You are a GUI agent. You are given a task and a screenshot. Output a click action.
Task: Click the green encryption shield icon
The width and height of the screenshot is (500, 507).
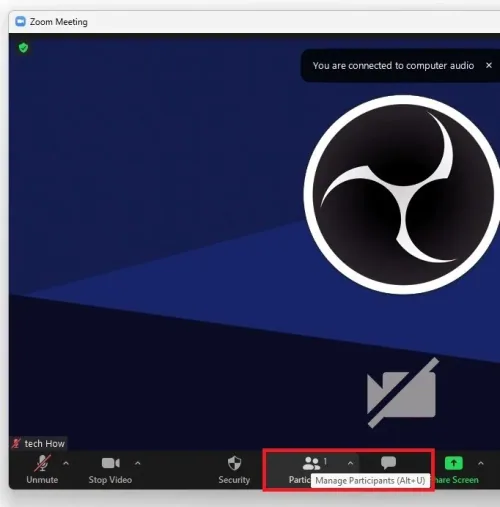[23, 48]
